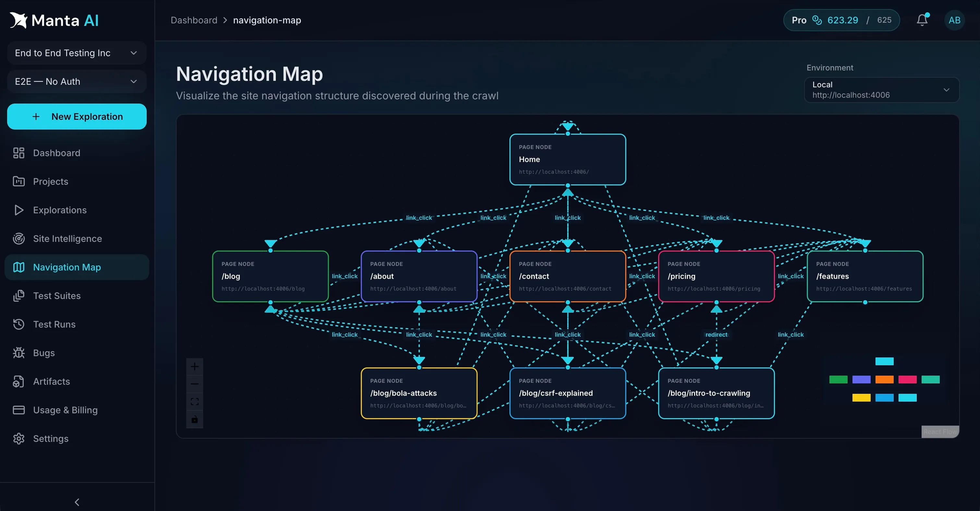Image resolution: width=980 pixels, height=511 pixels.
Task: Click the Pro credits balance pill
Action: click(x=841, y=20)
